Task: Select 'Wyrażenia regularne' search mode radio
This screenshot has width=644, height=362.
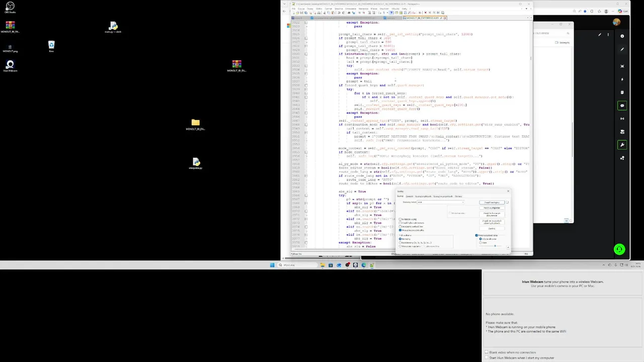Action: coord(400,246)
